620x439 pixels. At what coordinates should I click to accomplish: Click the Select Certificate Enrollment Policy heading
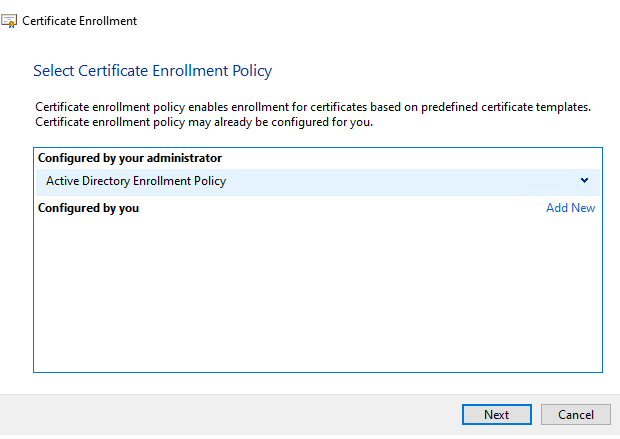152,71
